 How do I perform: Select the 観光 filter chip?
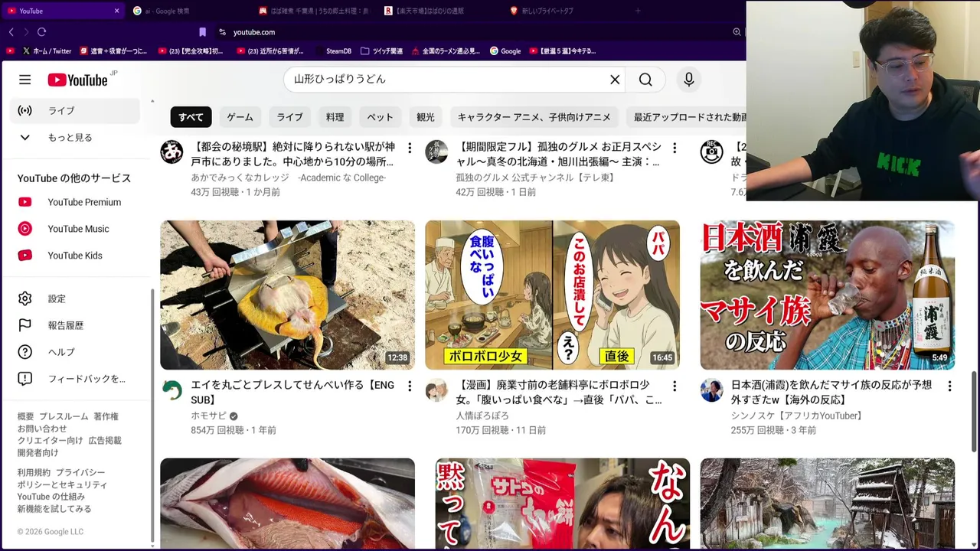(426, 117)
